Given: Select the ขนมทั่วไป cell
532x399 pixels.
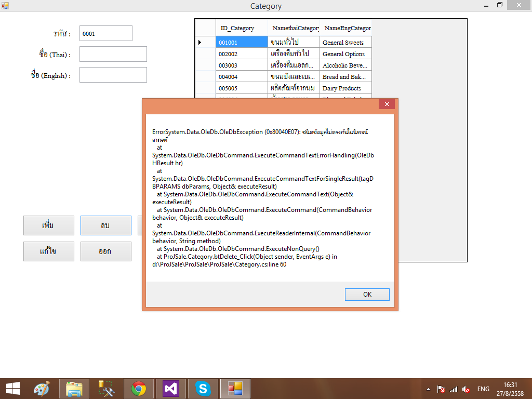Looking at the screenshot, I should click(294, 42).
